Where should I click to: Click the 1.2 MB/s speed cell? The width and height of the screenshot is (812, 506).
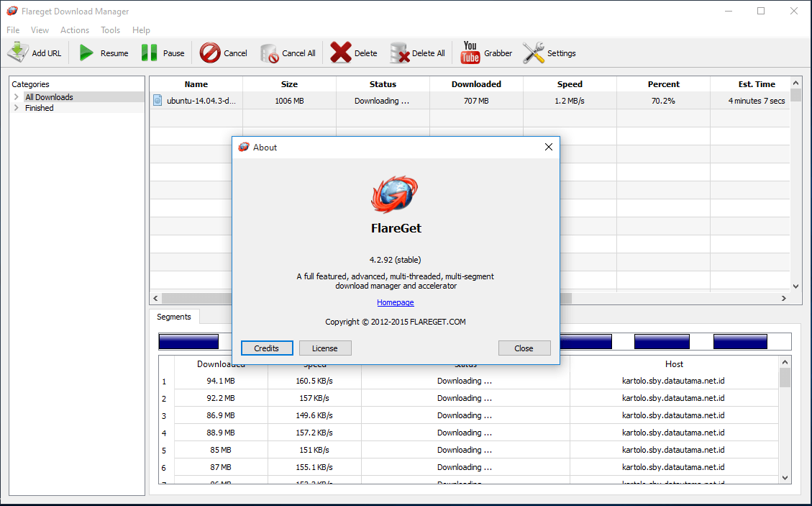pos(570,101)
